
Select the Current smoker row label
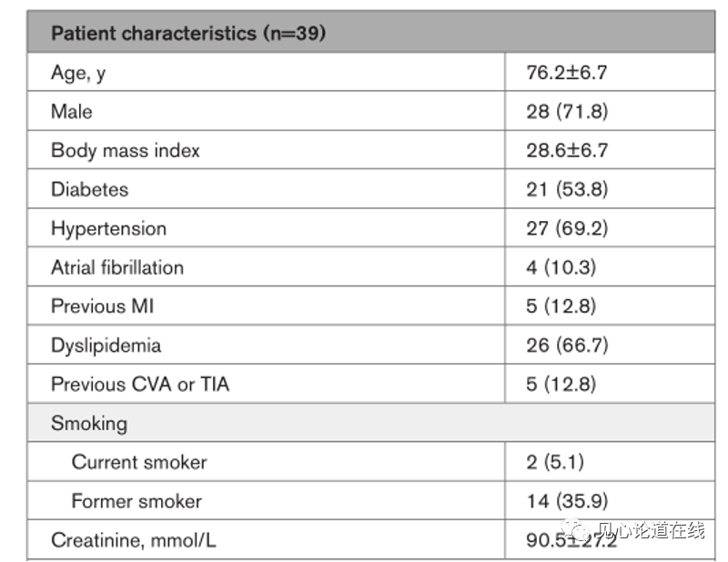tap(139, 462)
